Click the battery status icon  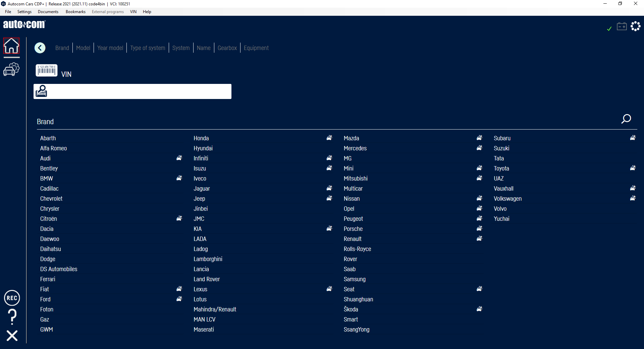pos(622,27)
